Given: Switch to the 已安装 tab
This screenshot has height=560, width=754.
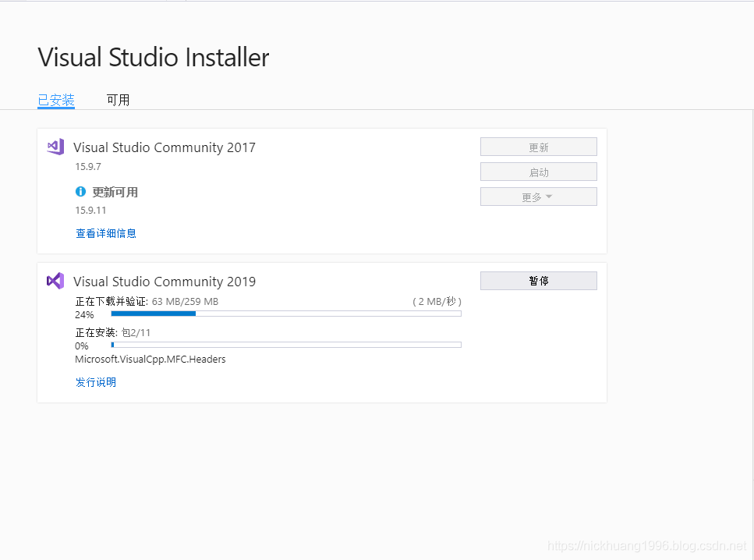Looking at the screenshot, I should click(56, 100).
